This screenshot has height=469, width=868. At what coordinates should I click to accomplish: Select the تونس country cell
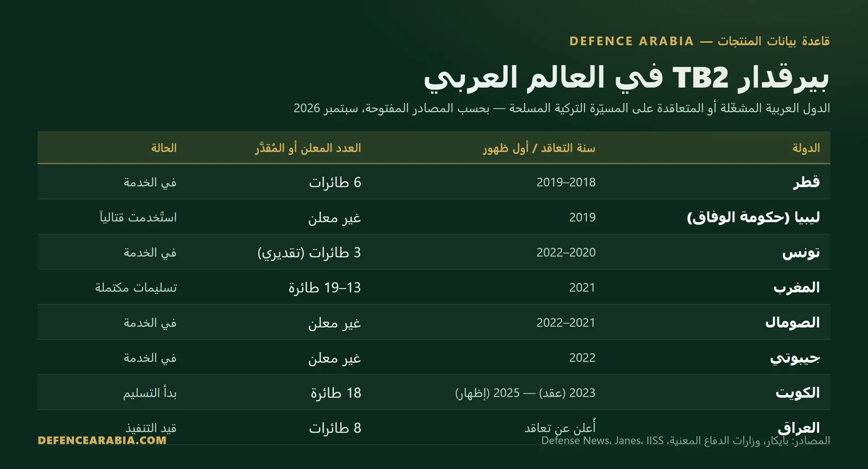801,252
